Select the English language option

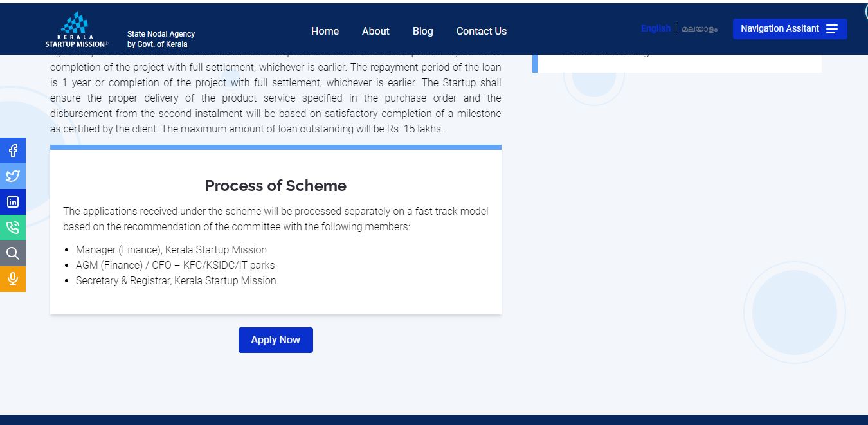coord(655,28)
